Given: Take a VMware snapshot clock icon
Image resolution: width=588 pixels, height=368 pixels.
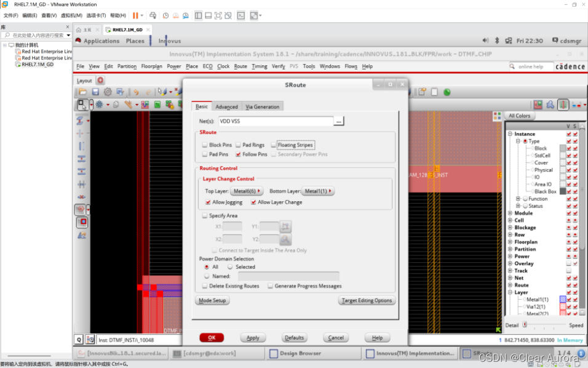Looking at the screenshot, I should point(165,15).
